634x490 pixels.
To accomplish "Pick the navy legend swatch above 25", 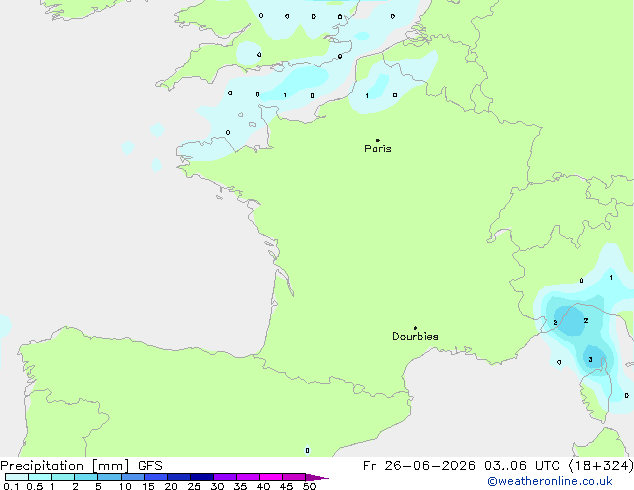I will click(x=202, y=477).
